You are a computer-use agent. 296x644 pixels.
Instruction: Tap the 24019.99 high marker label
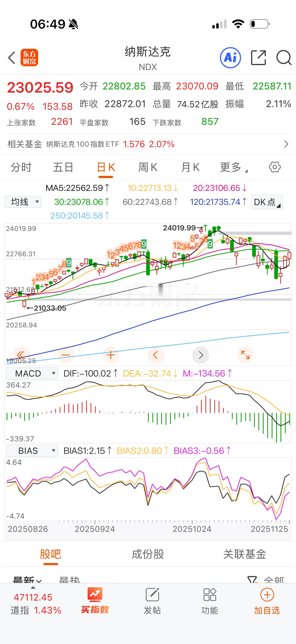coord(179,228)
